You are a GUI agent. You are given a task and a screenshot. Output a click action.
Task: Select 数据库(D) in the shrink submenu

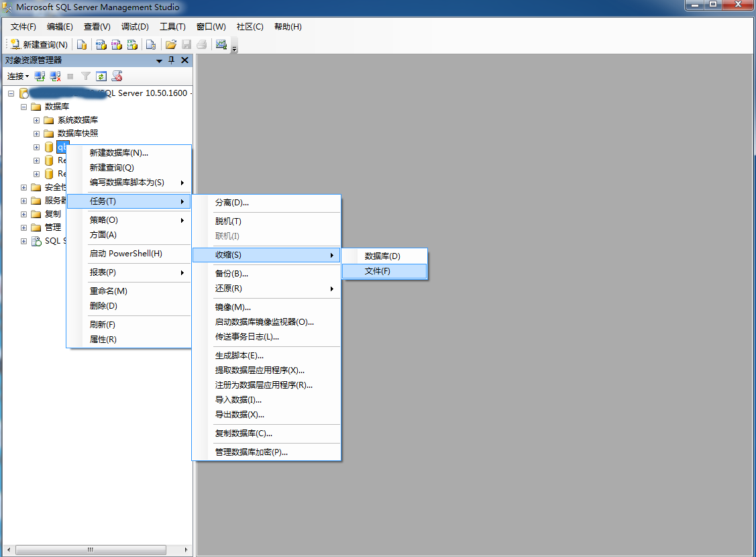[382, 256]
